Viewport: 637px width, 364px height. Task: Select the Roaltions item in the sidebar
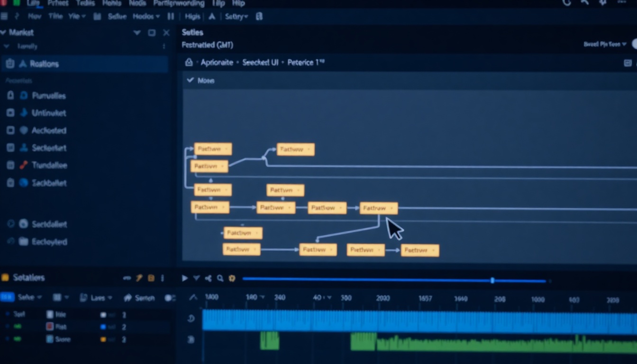click(44, 64)
